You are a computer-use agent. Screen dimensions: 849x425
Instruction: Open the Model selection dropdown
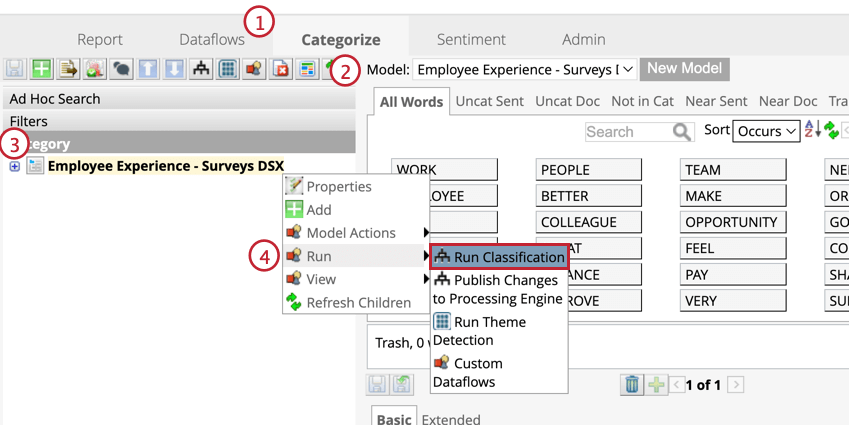[525, 70]
